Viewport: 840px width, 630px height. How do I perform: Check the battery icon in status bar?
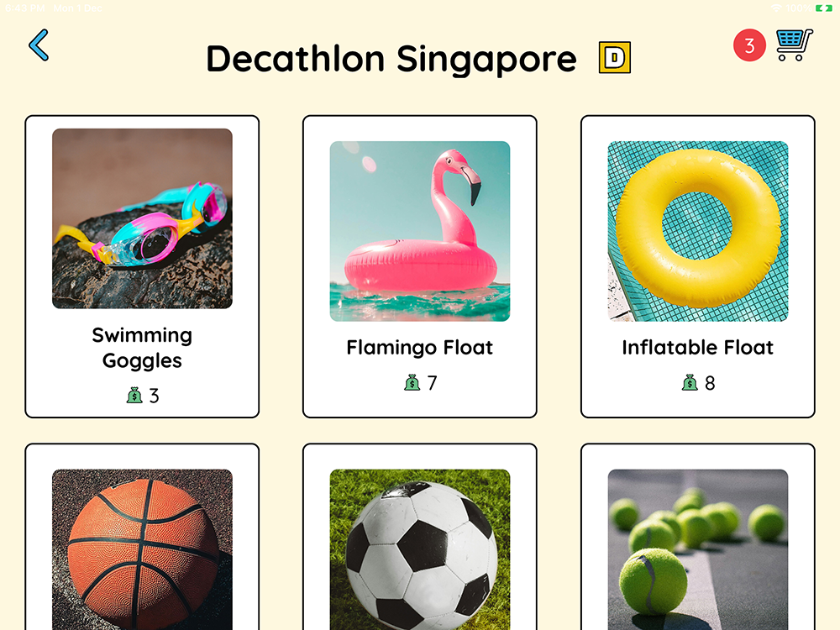(x=823, y=8)
